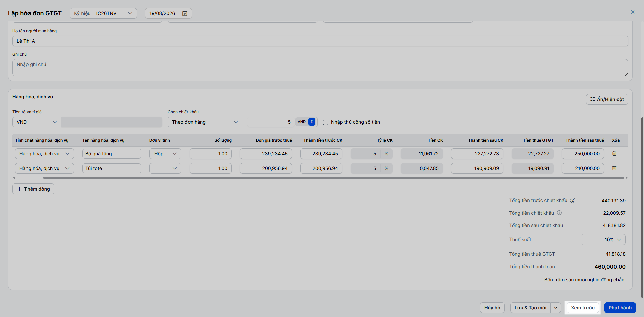The image size is (644, 317).
Task: Click the Xem trước preview button
Action: coord(583,308)
